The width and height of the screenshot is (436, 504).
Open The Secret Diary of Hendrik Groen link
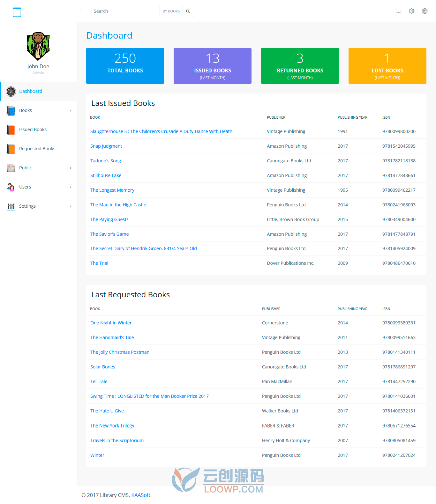pyautogui.click(x=143, y=248)
